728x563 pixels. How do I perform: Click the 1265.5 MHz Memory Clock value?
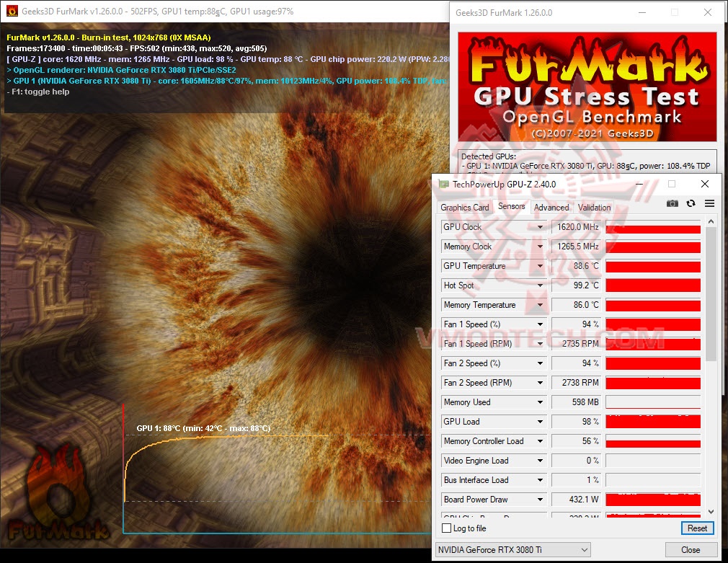[x=576, y=247]
